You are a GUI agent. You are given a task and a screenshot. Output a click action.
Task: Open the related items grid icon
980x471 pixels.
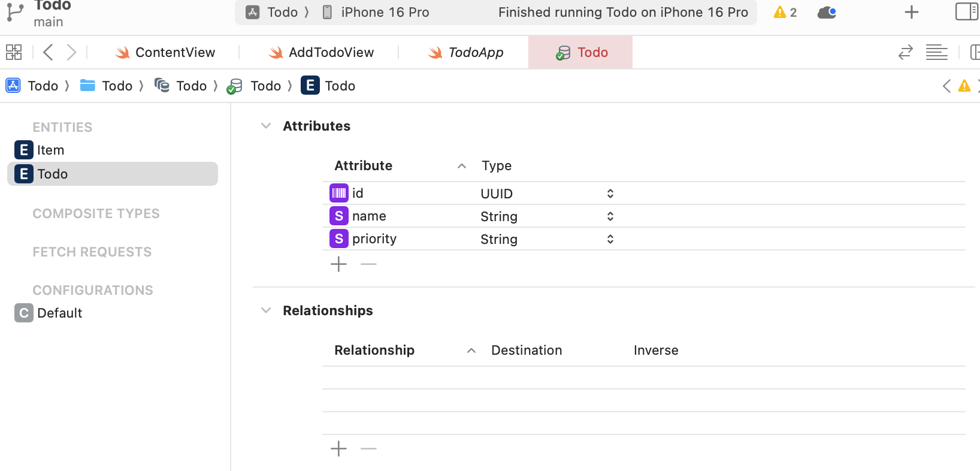click(x=14, y=52)
